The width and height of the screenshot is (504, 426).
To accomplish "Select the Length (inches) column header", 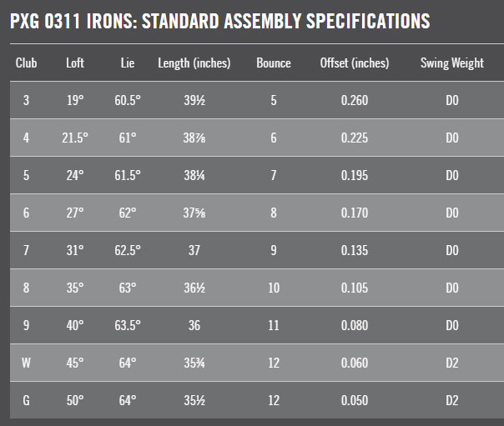I will coord(194,63).
